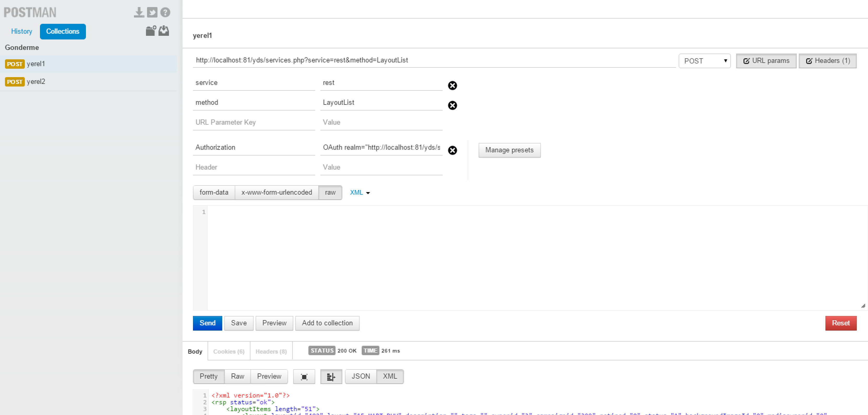Viewport: 868px width, 415px height.
Task: Open the yerel1 POST request
Action: point(88,64)
